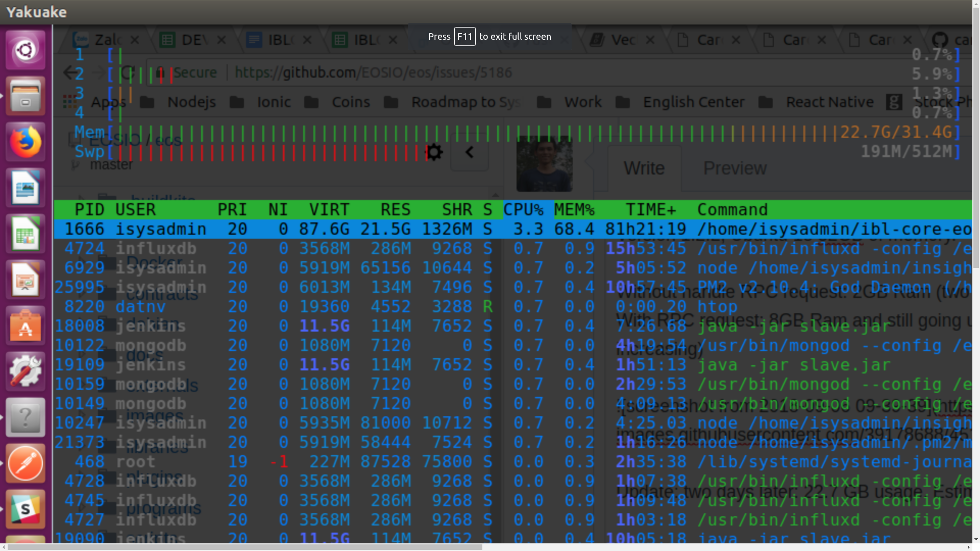Open Ubuntu Software from the dock
980x551 pixels.
point(25,325)
